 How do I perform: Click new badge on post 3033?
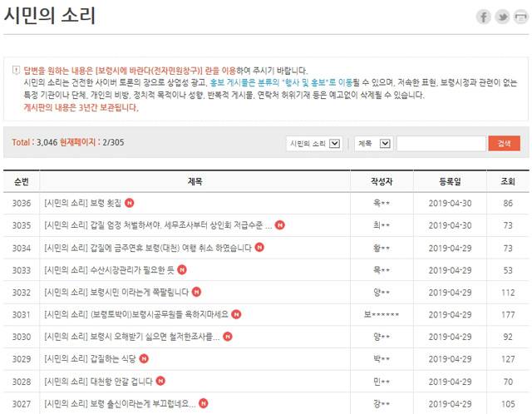click(x=182, y=270)
